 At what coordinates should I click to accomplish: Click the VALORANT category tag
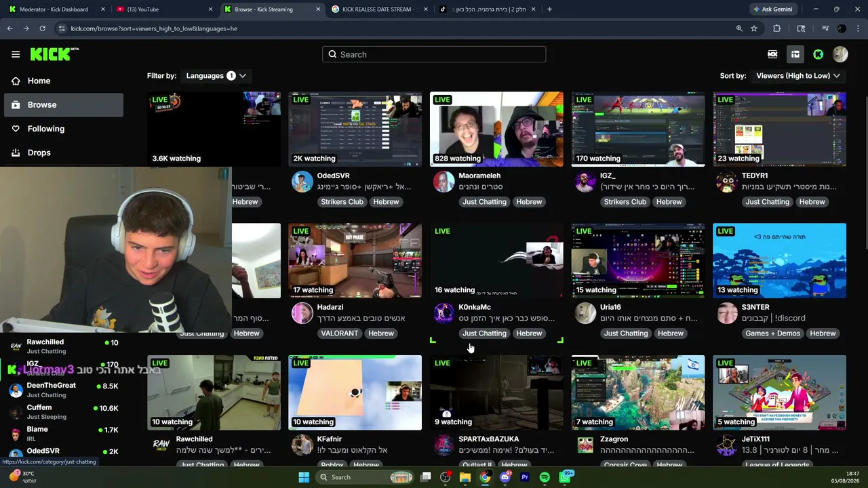[x=339, y=333]
